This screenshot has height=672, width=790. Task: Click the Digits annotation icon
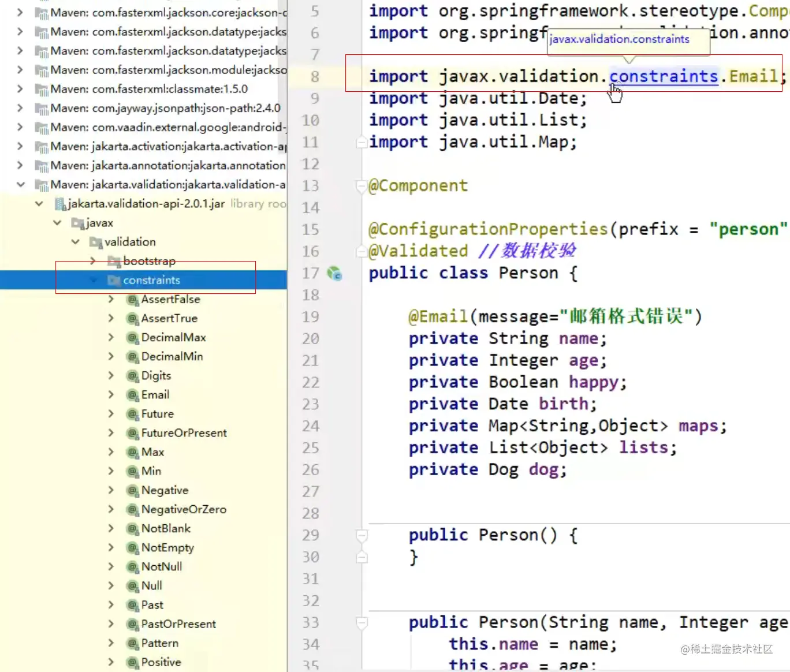(133, 376)
